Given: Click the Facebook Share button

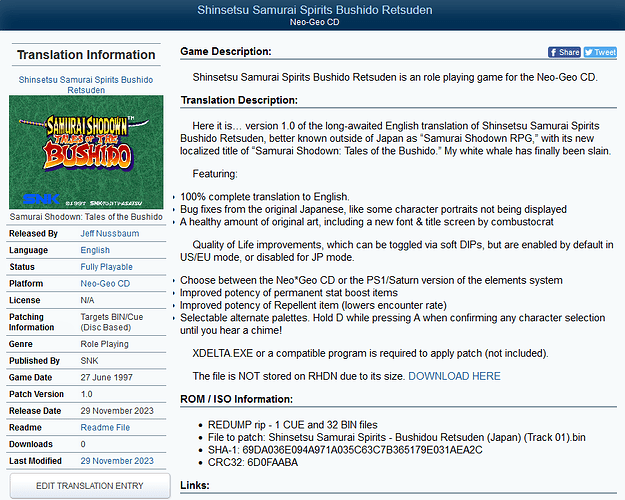Looking at the screenshot, I should point(564,52).
